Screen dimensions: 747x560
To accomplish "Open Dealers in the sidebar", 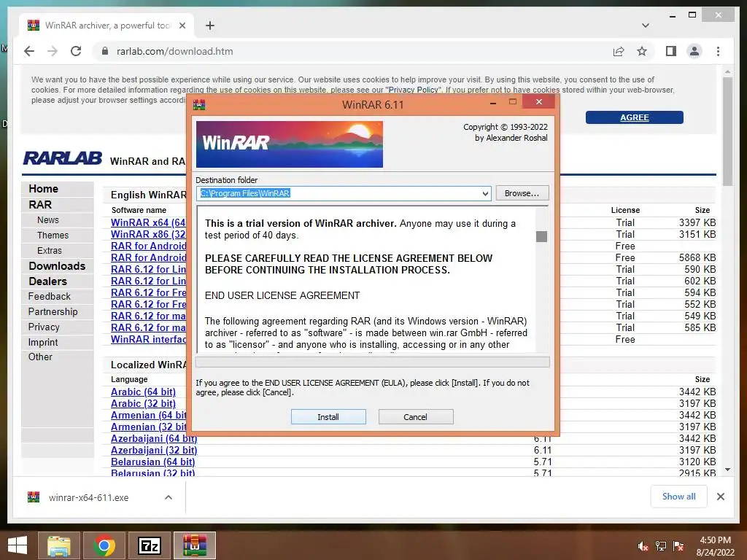I will coord(47,281).
